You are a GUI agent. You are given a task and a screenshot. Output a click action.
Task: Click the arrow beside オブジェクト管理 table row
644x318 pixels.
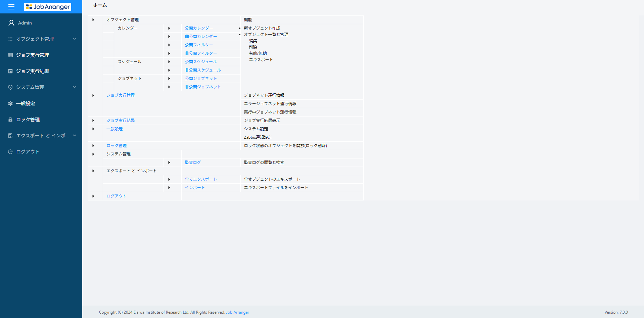[93, 20]
